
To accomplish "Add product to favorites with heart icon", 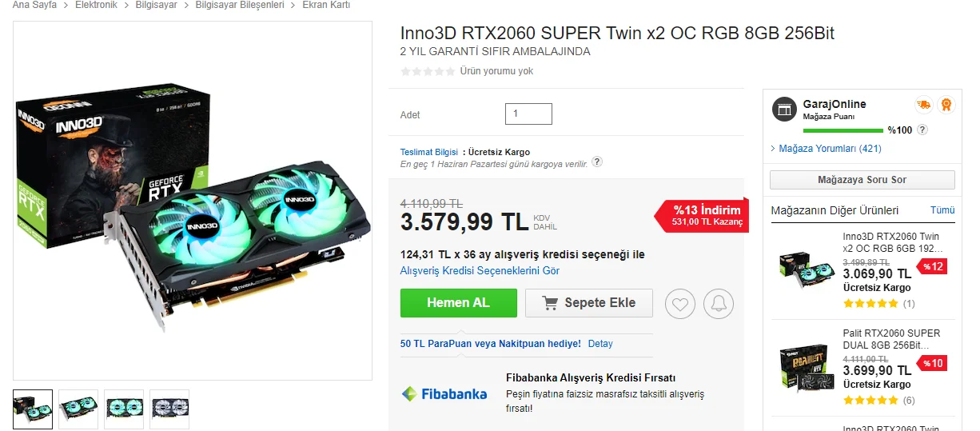I will pyautogui.click(x=680, y=304).
